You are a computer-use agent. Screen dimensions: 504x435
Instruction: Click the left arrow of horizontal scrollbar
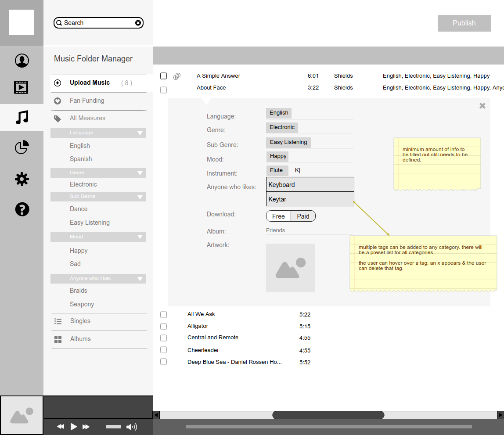[156, 415]
